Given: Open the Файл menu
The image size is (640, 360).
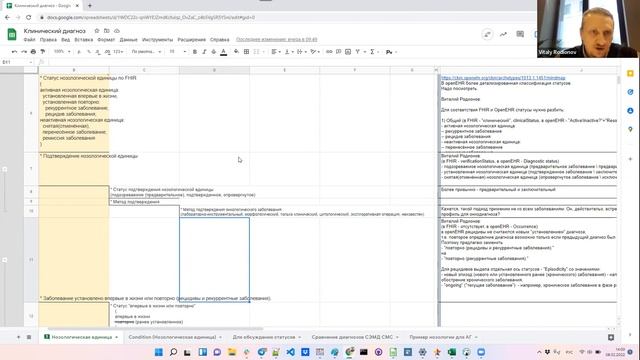Looking at the screenshot, I should point(29,40).
